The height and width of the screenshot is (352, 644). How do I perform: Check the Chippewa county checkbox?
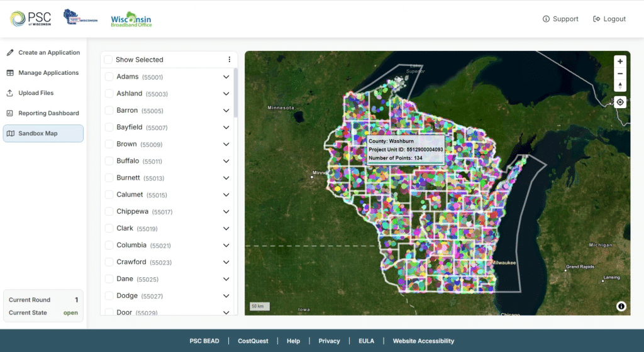click(x=109, y=211)
